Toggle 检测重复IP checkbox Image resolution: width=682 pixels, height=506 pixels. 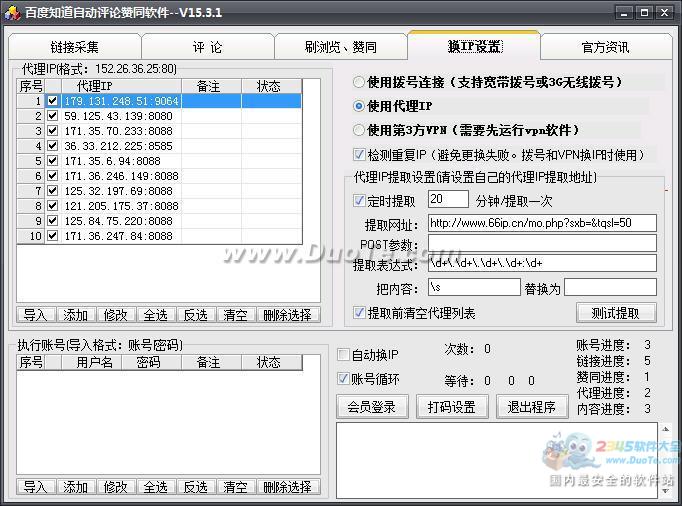click(359, 154)
